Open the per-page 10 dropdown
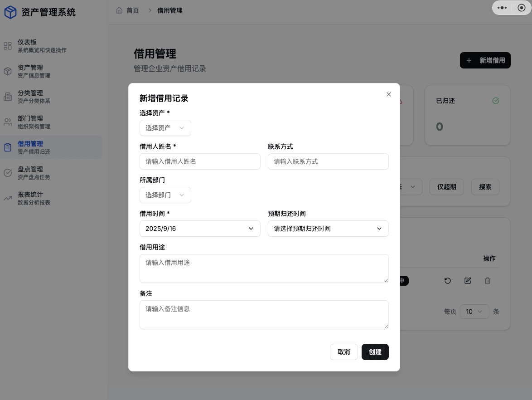532x400 pixels. pyautogui.click(x=474, y=312)
